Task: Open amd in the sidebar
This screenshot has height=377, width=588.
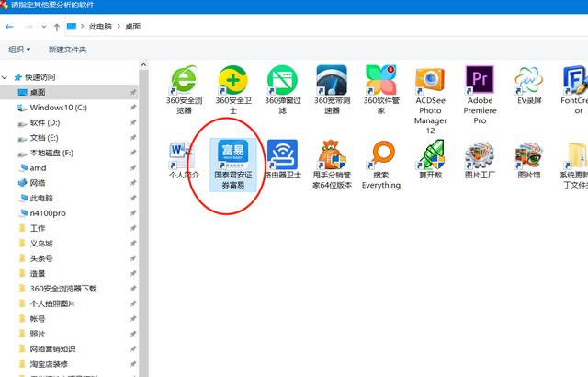Action: (38, 167)
